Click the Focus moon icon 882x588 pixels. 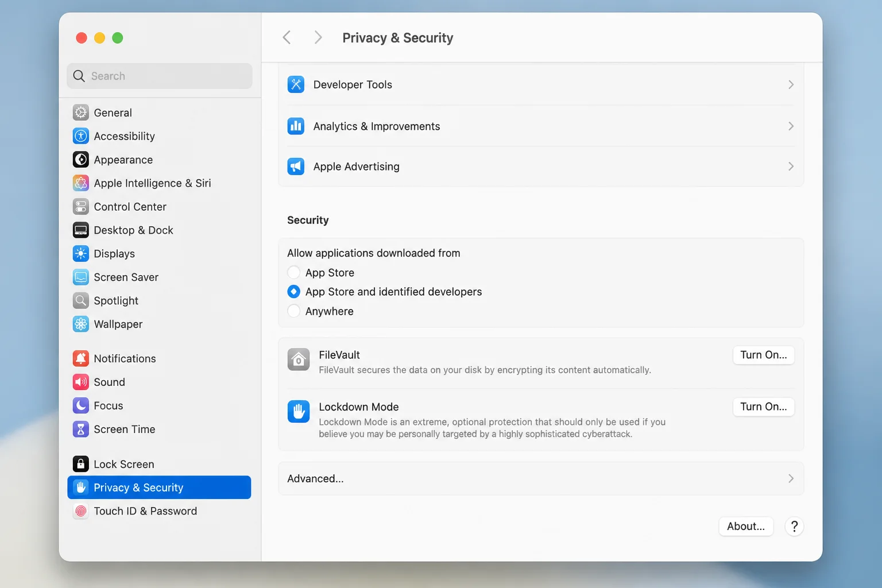(81, 406)
